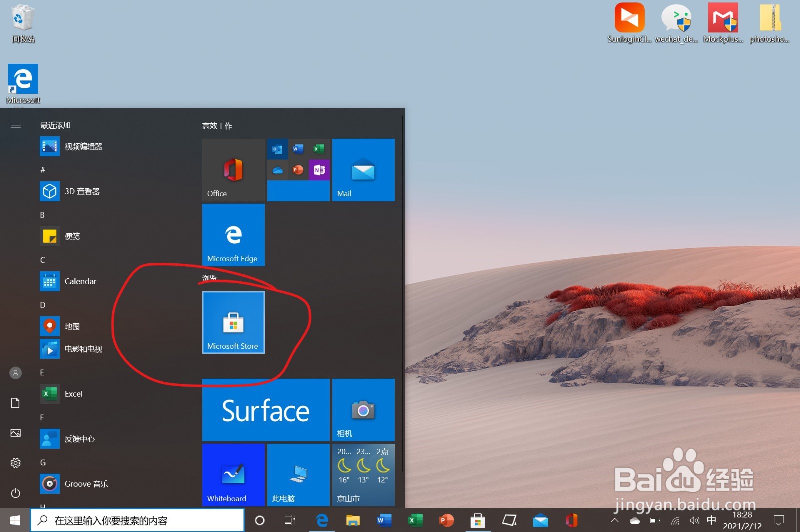Jump to letter C section header
The image size is (800, 532).
42,260
